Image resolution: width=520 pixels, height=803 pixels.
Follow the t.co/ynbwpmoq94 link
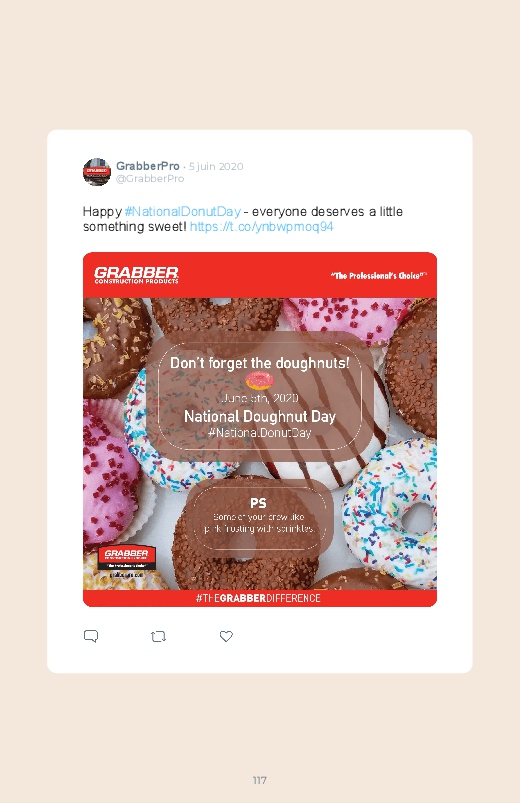coord(261,226)
